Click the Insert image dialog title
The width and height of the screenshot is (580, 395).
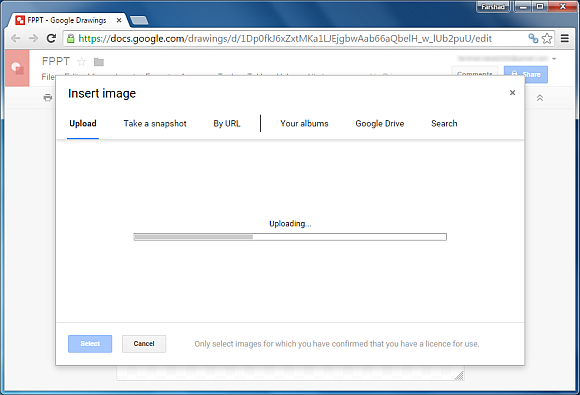point(102,94)
